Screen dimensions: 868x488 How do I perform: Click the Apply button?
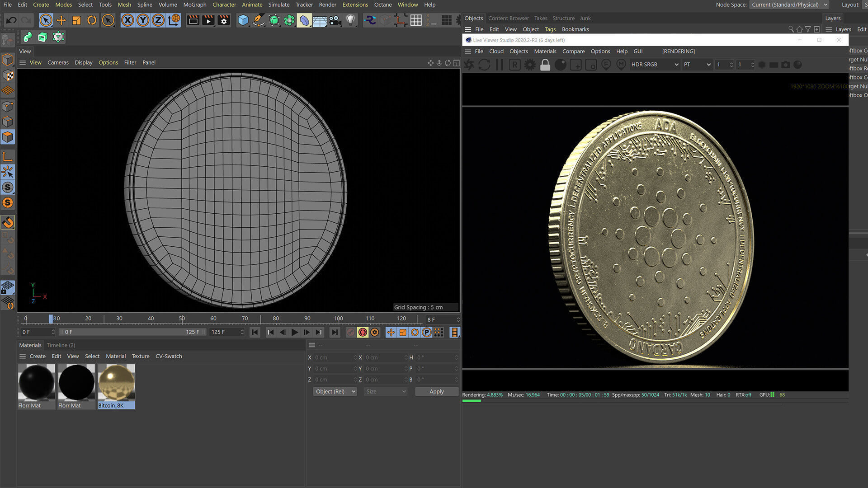(x=437, y=392)
